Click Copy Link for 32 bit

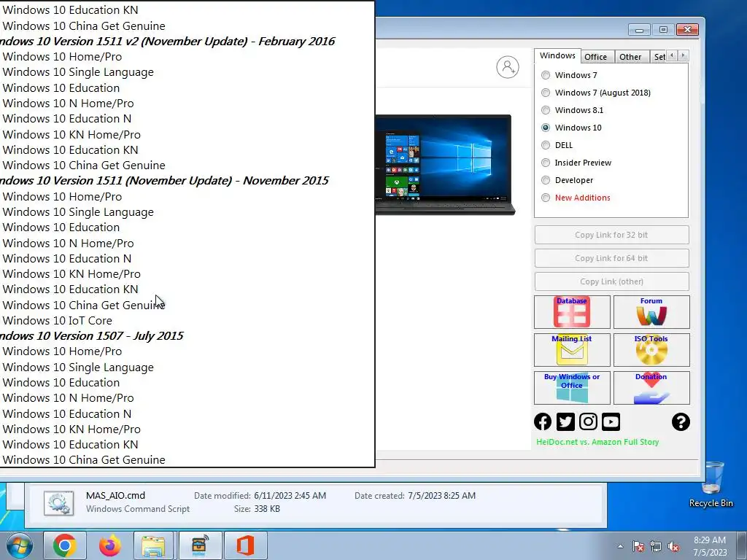(x=611, y=235)
